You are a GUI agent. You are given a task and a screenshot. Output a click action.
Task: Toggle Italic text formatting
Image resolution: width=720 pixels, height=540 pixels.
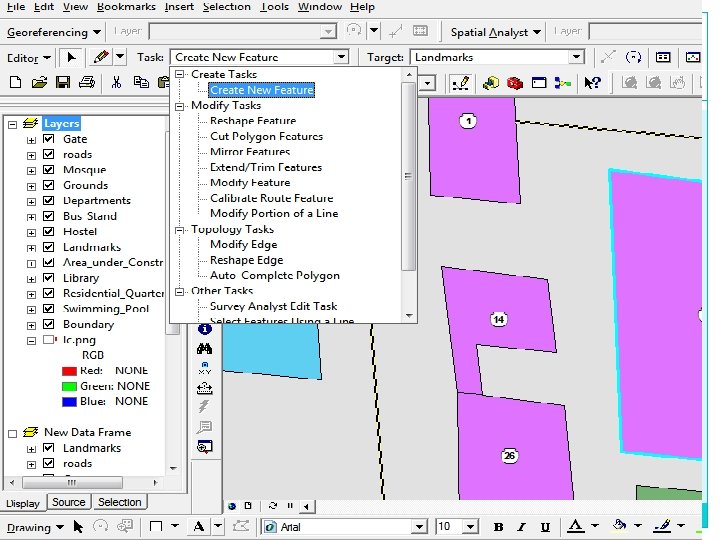click(521, 527)
